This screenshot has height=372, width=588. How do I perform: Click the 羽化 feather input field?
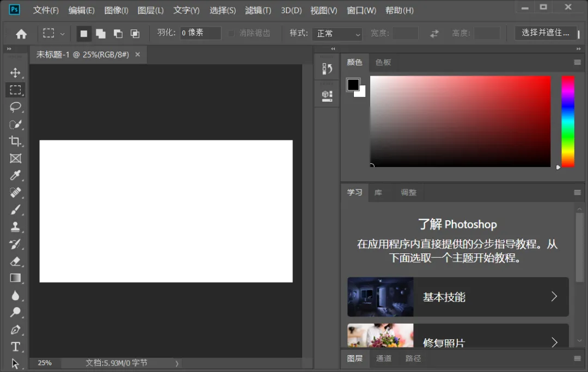200,33
